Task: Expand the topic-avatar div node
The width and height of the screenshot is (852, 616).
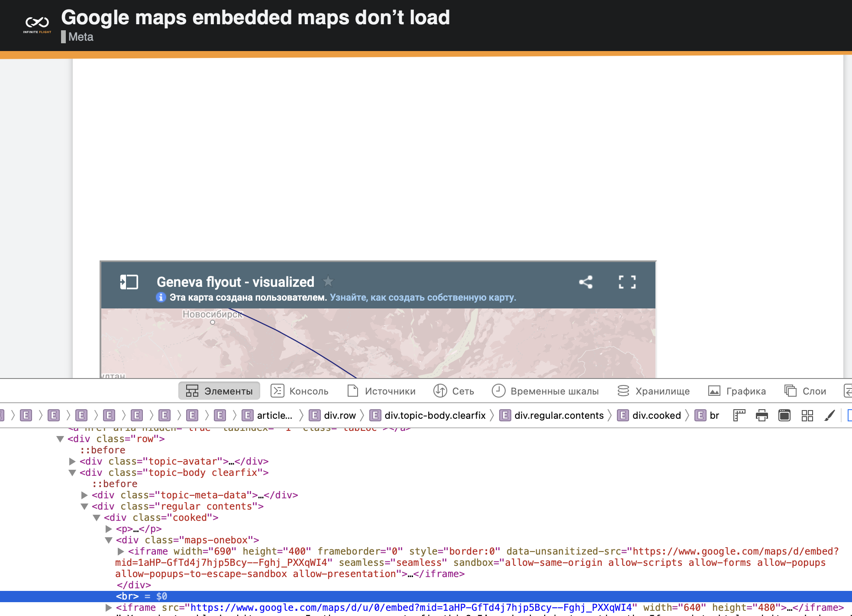Action: 72,461
